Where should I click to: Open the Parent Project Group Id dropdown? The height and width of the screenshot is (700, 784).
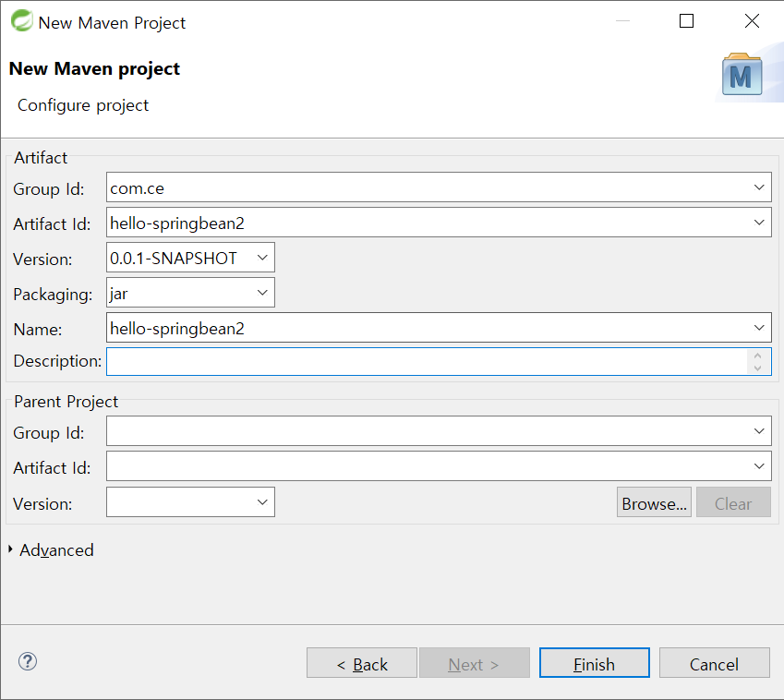759,431
